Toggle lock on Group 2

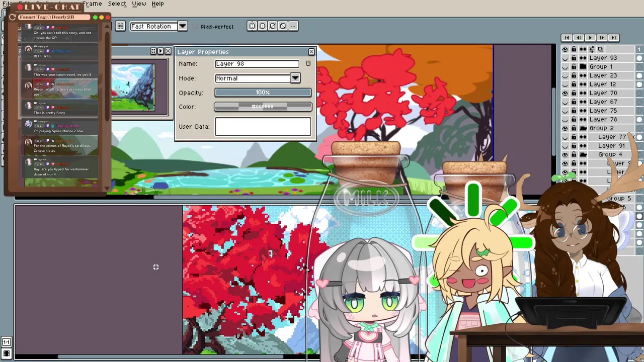tap(574, 128)
